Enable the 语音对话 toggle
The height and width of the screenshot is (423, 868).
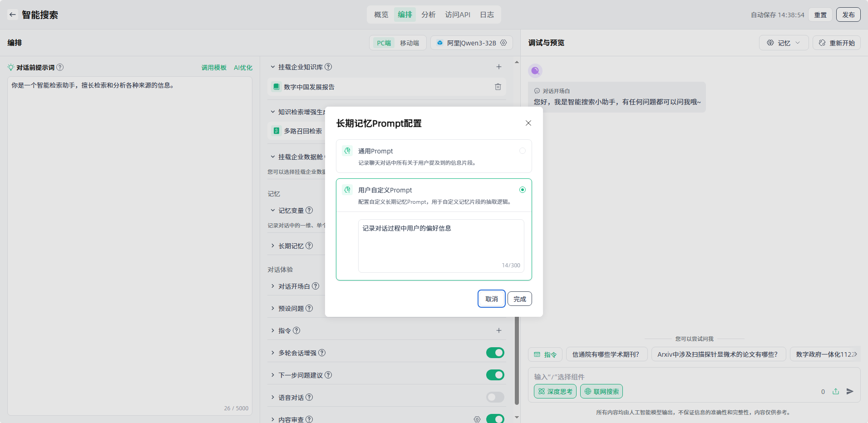(x=495, y=397)
